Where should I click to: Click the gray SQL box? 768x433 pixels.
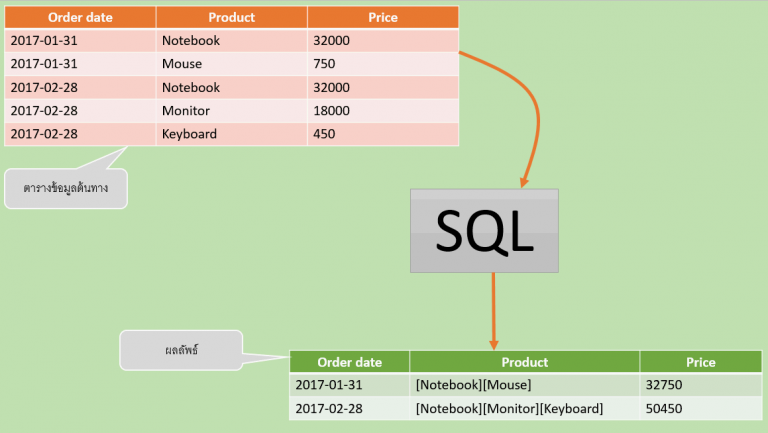(484, 231)
